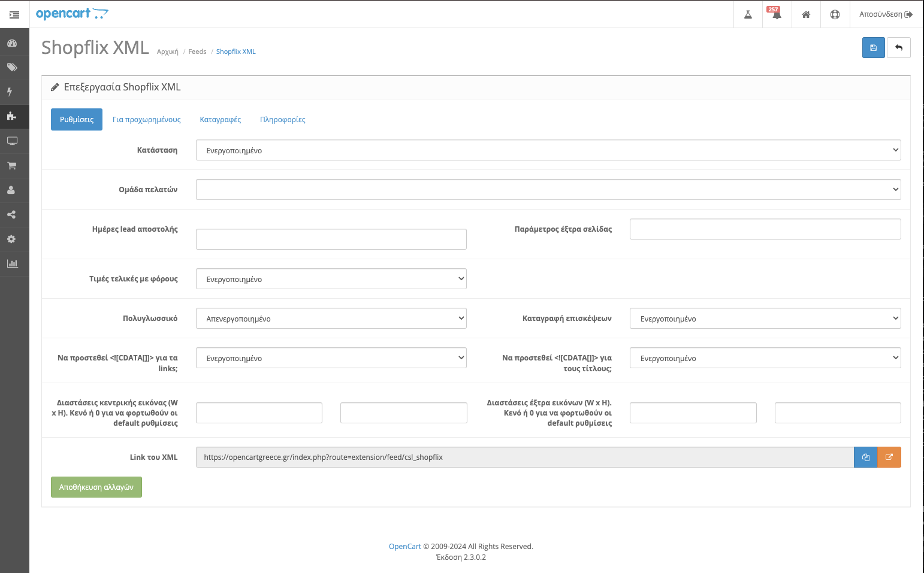Click the Αποσύνδεση logout link
The height and width of the screenshot is (573, 924).
pyautogui.click(x=886, y=14)
